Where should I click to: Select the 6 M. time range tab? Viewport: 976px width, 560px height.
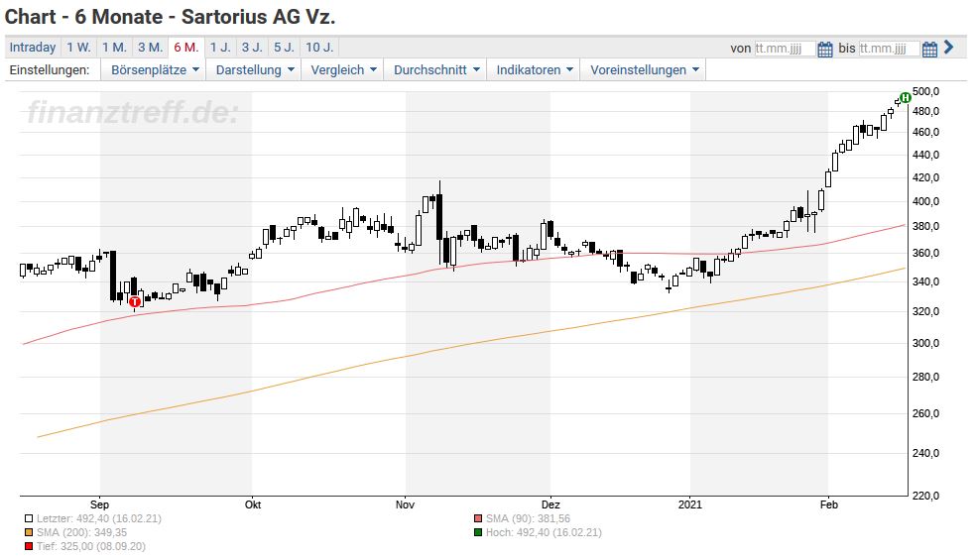(x=186, y=48)
